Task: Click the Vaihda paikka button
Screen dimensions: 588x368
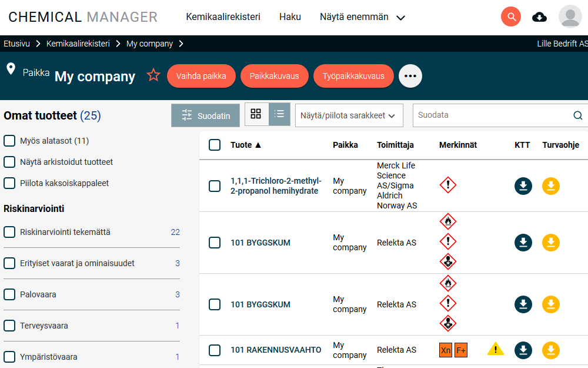Action: [x=201, y=76]
